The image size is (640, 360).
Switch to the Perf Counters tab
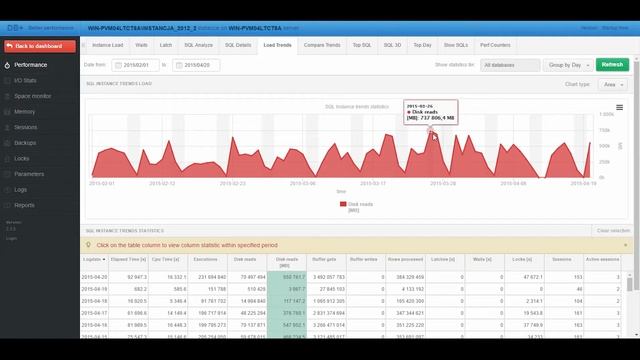coord(495,45)
